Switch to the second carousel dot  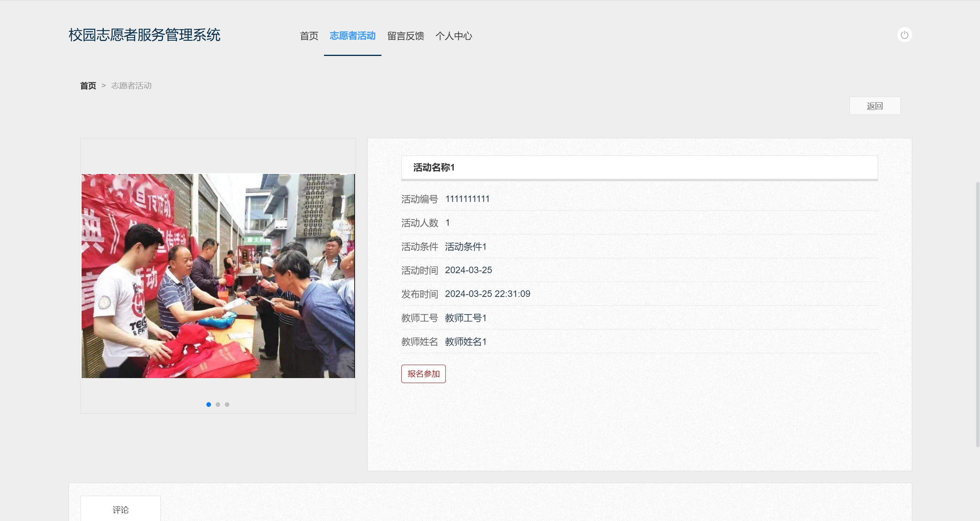pos(218,405)
